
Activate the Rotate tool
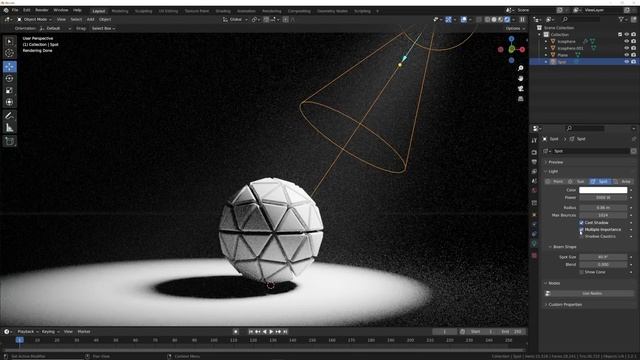coord(9,78)
